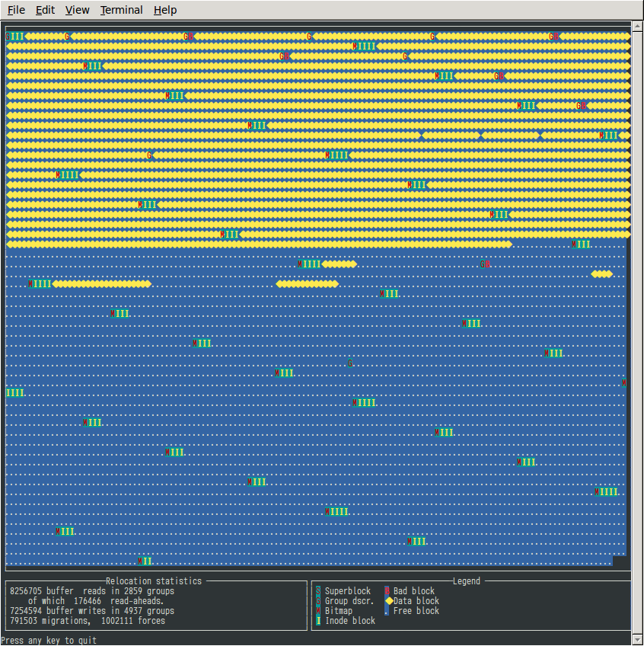The height and width of the screenshot is (646, 644).
Task: Click the Superblock legend symbol
Action: click(x=318, y=591)
